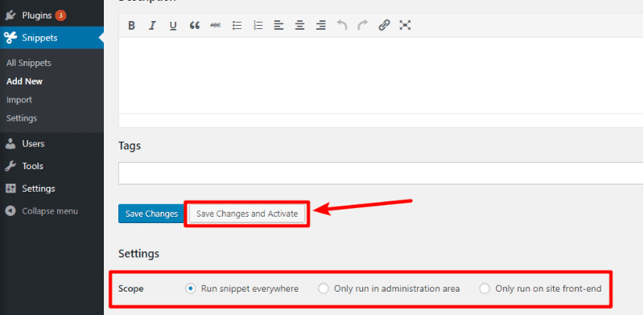Toggle bold formatting in description editor
This screenshot has width=644, height=315.
pos(131,26)
